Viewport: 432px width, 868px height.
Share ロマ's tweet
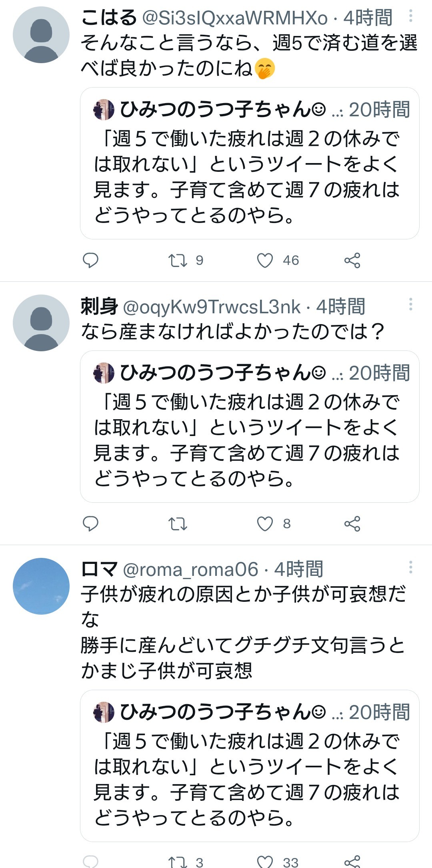pyautogui.click(x=352, y=862)
